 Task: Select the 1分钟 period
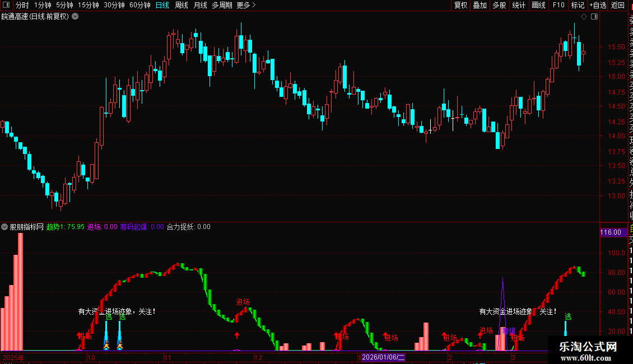pyautogui.click(x=43, y=5)
